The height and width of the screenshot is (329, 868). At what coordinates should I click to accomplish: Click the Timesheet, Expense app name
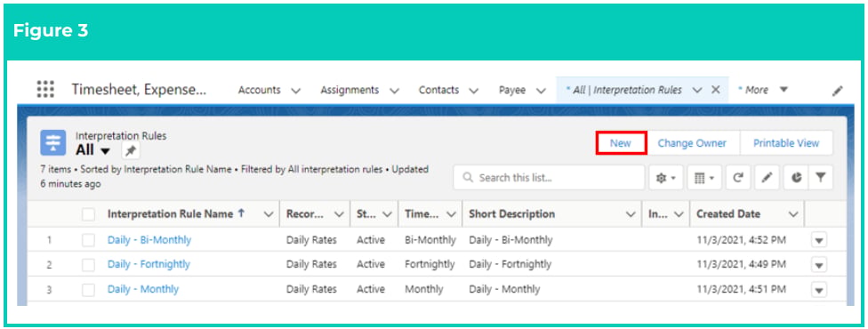click(139, 90)
